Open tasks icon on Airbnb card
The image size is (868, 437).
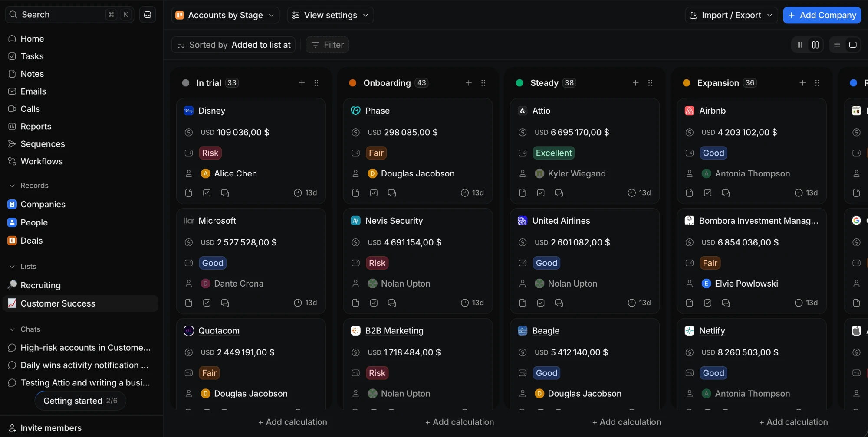click(x=708, y=193)
